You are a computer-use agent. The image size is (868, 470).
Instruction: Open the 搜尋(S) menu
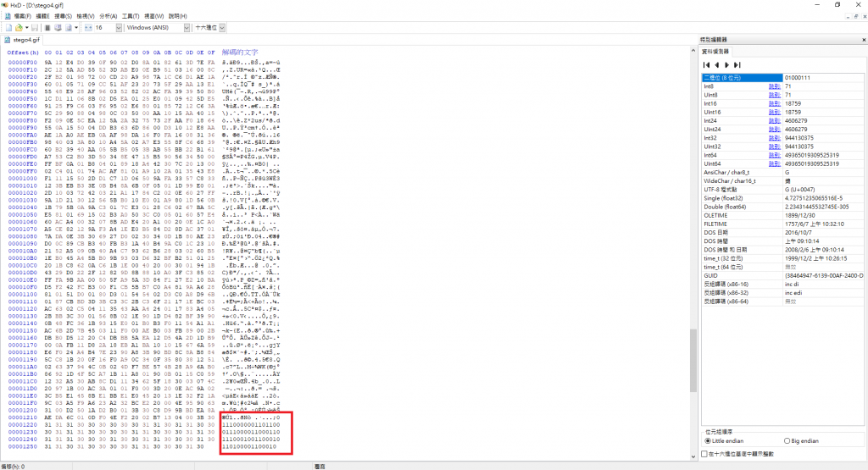tap(63, 16)
